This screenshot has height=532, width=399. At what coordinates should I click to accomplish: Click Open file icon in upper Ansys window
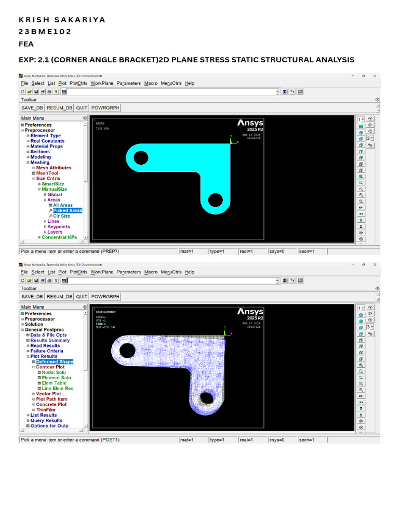30,91
